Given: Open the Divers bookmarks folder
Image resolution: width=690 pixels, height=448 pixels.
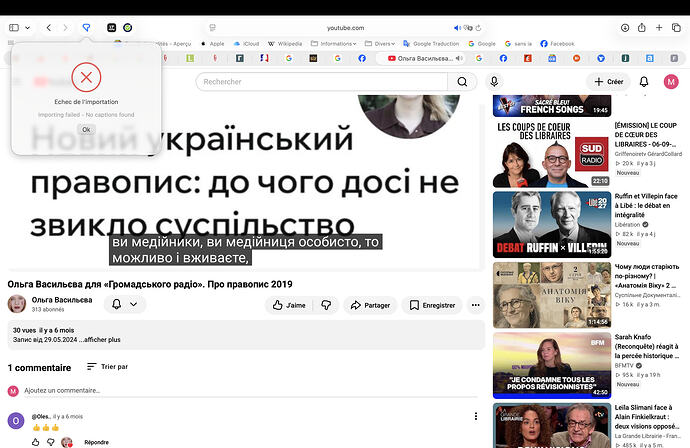Looking at the screenshot, I should tap(380, 44).
